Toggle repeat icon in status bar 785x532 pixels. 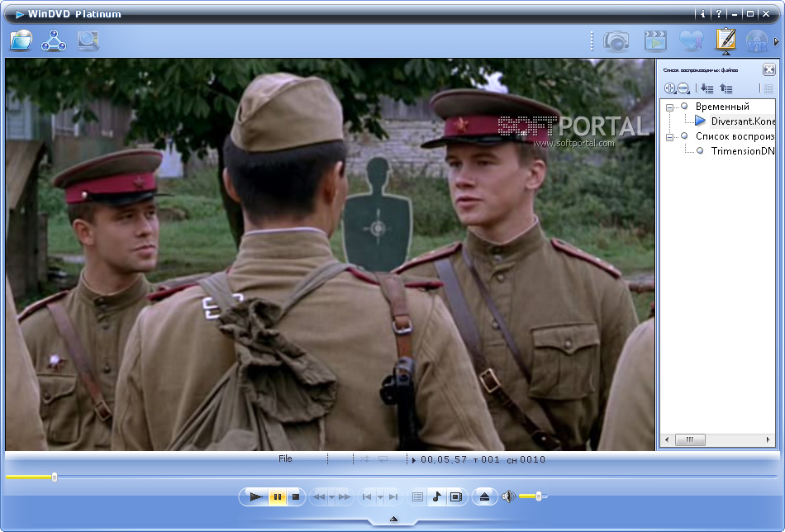383,459
